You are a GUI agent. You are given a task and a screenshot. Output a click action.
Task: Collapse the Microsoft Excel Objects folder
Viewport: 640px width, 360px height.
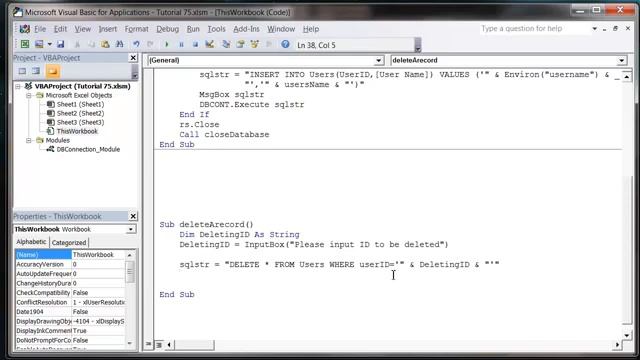pyautogui.click(x=29, y=95)
